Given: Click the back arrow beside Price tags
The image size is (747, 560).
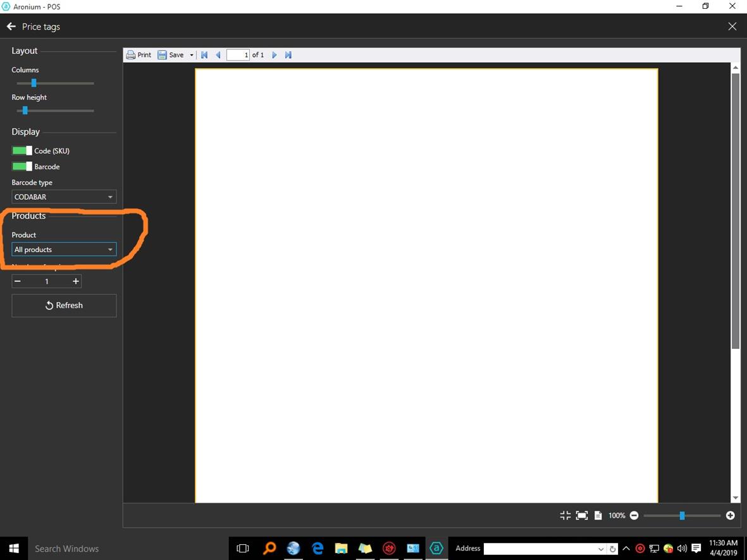Looking at the screenshot, I should pos(11,27).
